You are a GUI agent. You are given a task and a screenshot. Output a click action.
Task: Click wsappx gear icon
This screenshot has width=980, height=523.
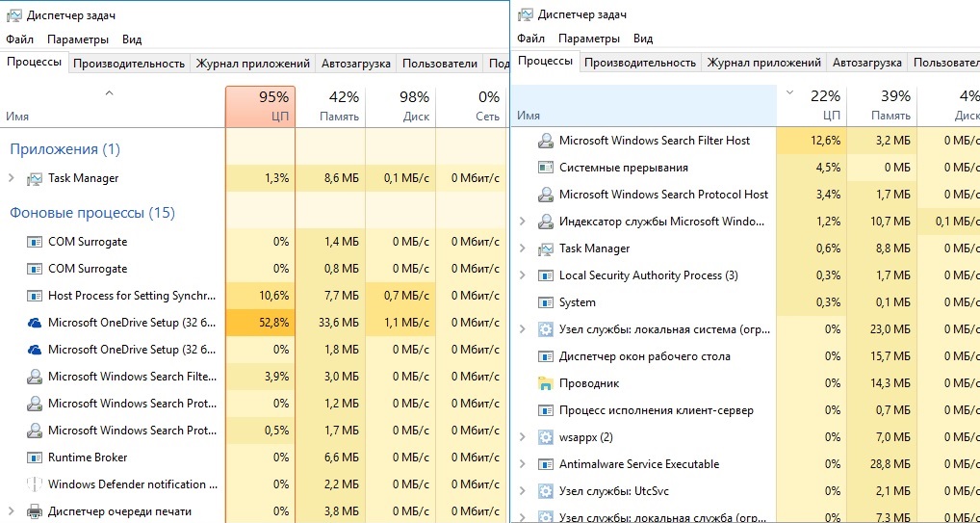click(x=545, y=437)
